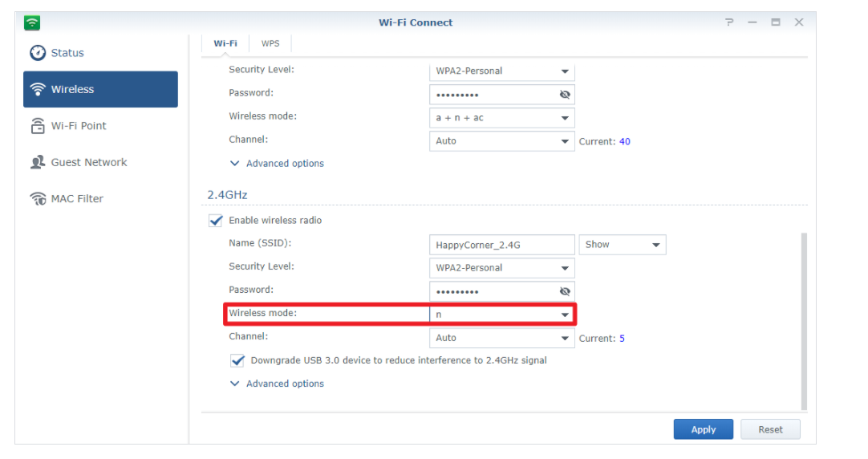Click the Reset button
The image size is (868, 459).
click(x=770, y=429)
